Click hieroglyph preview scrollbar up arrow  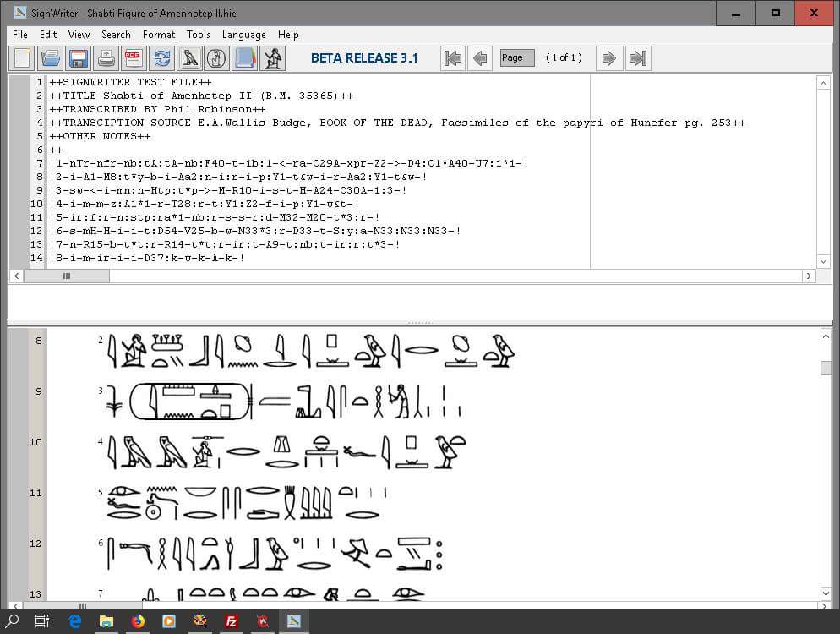826,336
